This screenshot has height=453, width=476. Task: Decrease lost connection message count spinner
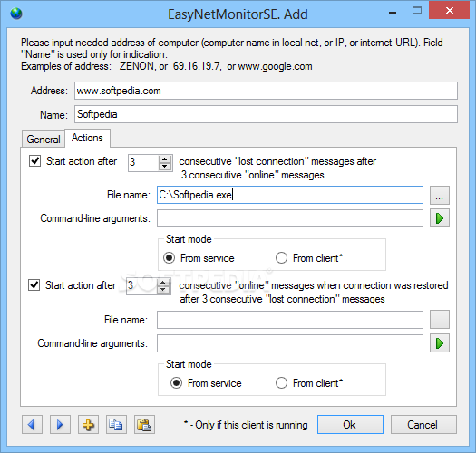165,167
